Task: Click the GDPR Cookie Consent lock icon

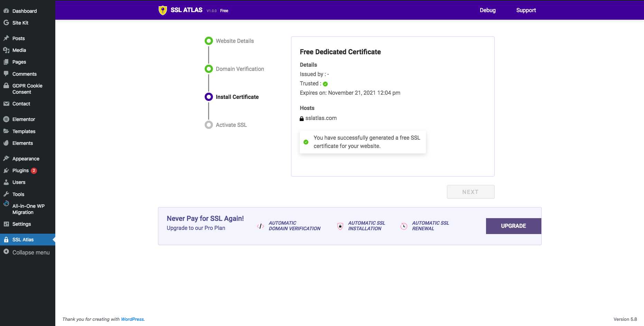Action: click(x=6, y=85)
